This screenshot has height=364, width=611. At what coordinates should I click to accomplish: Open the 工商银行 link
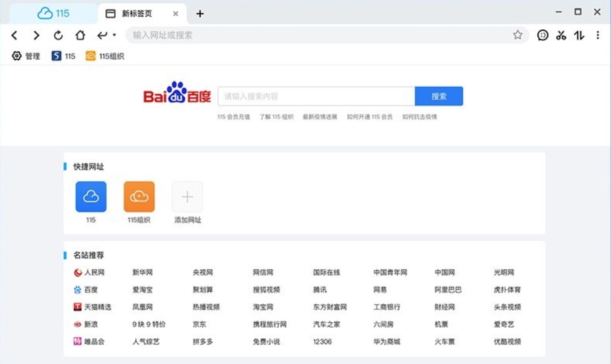387,307
